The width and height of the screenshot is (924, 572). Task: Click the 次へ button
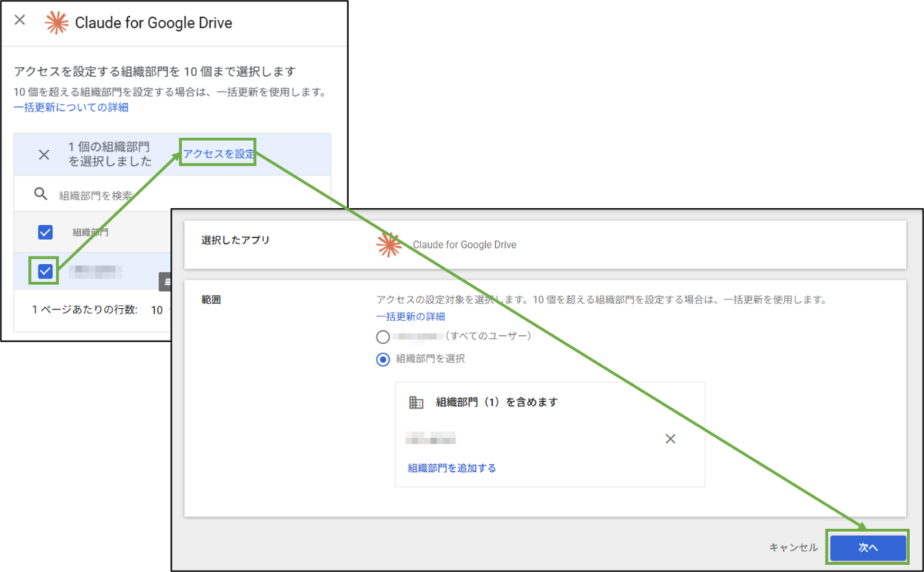click(868, 547)
